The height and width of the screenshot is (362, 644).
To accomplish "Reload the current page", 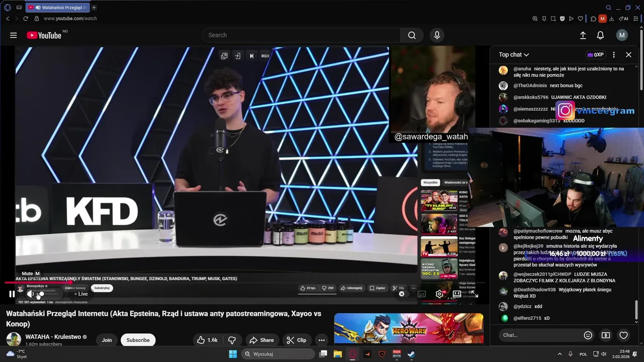I will click(x=26, y=19).
